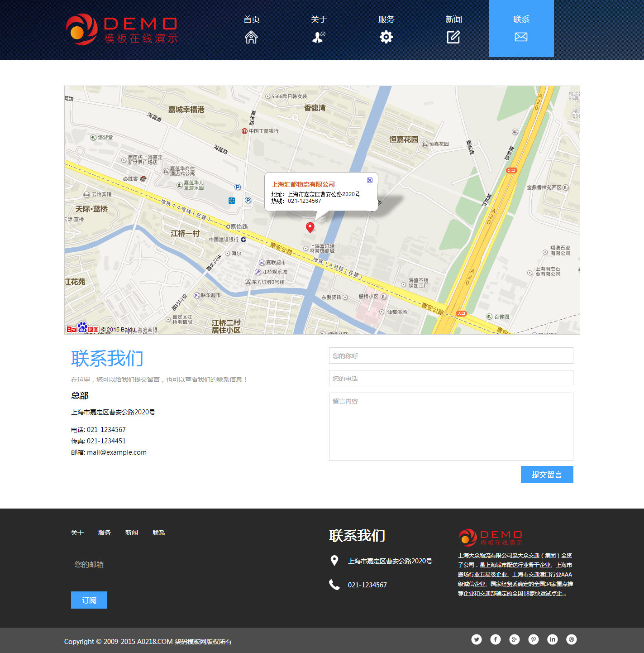Click the 留言内容 message textarea

(451, 426)
